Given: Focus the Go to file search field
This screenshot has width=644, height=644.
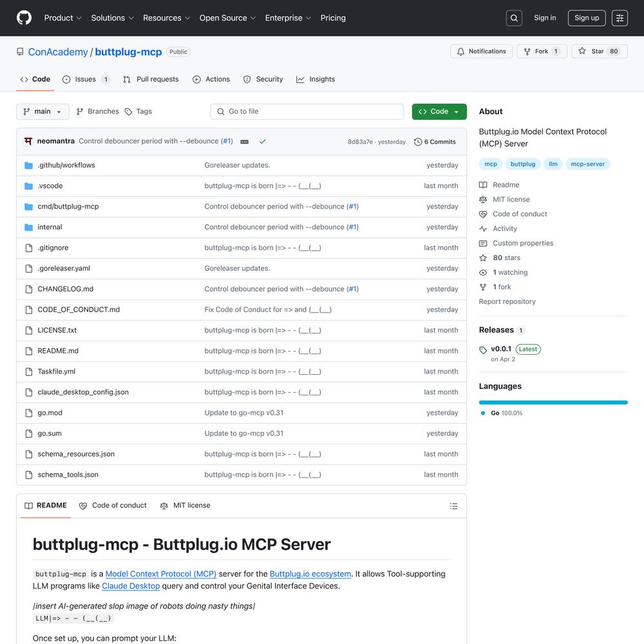Looking at the screenshot, I should (x=307, y=111).
